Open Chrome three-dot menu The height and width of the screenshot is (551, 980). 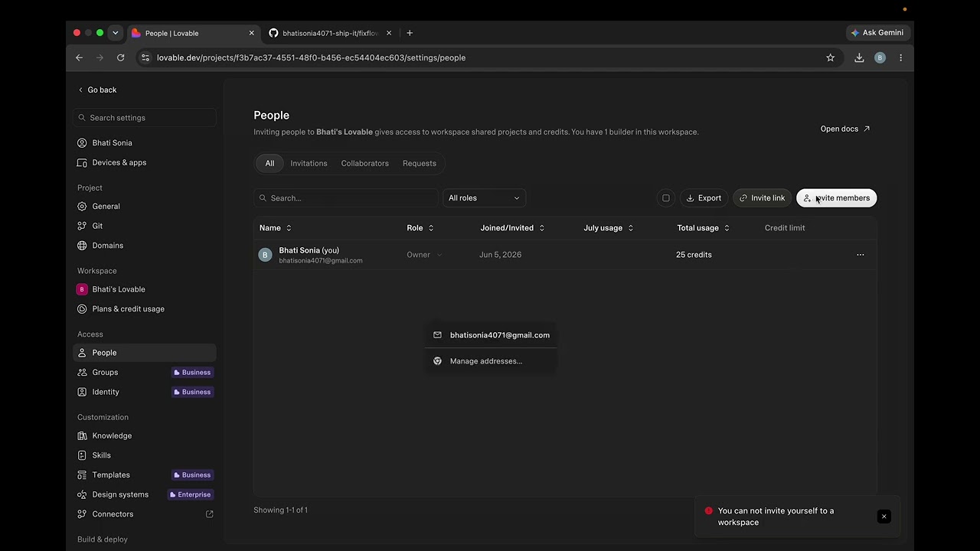[x=900, y=57]
